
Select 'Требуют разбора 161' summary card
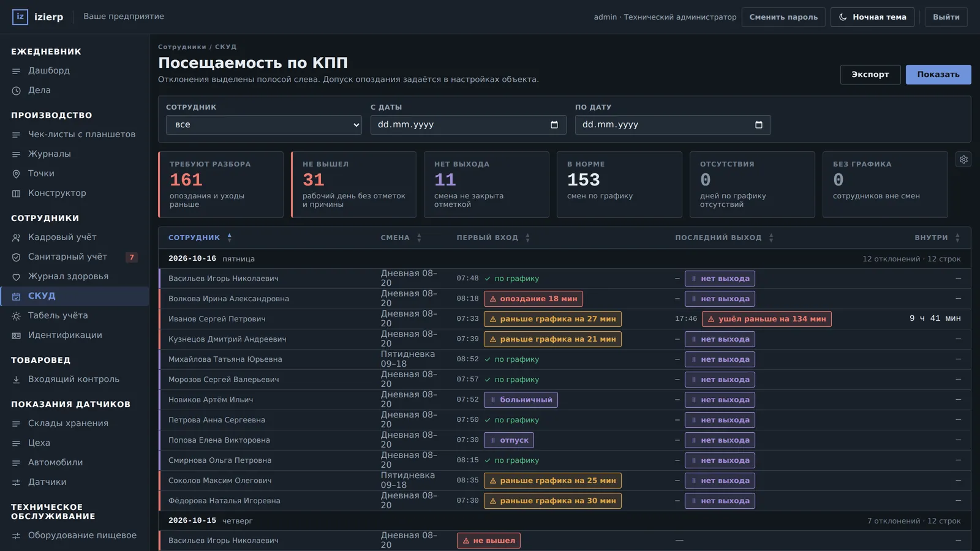[221, 185]
